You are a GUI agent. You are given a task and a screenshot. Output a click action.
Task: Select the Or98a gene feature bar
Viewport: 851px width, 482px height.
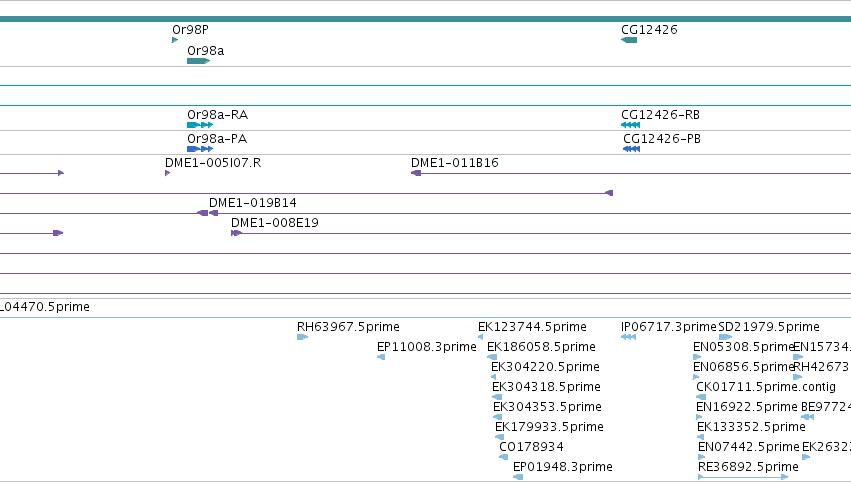pyautogui.click(x=198, y=61)
